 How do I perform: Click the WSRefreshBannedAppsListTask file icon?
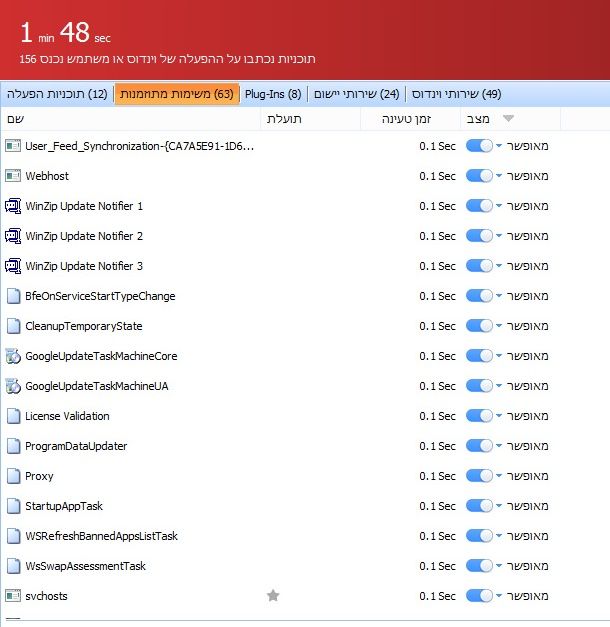pos(13,536)
